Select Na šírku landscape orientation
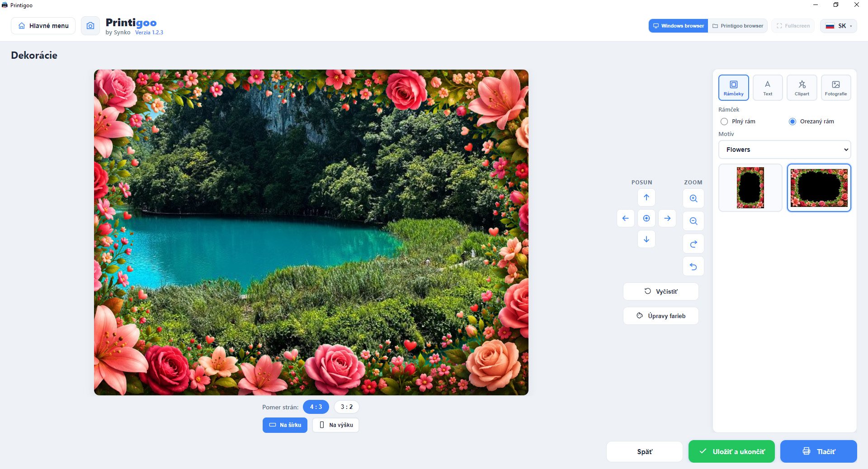 [x=285, y=425]
